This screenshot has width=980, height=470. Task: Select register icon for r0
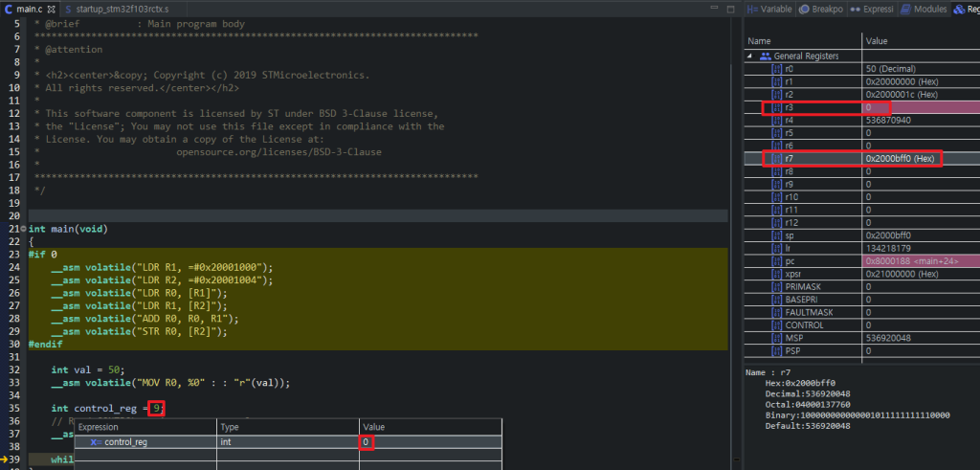(x=777, y=69)
